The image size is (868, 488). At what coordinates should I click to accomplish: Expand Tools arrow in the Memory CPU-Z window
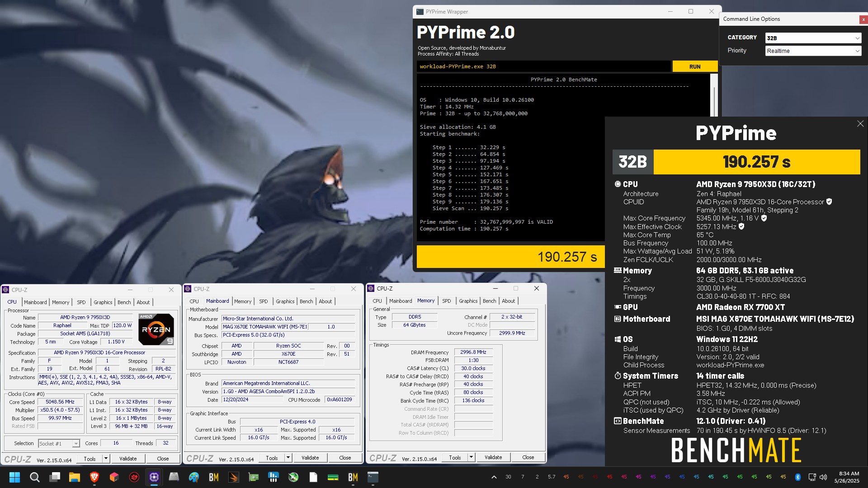tap(471, 457)
